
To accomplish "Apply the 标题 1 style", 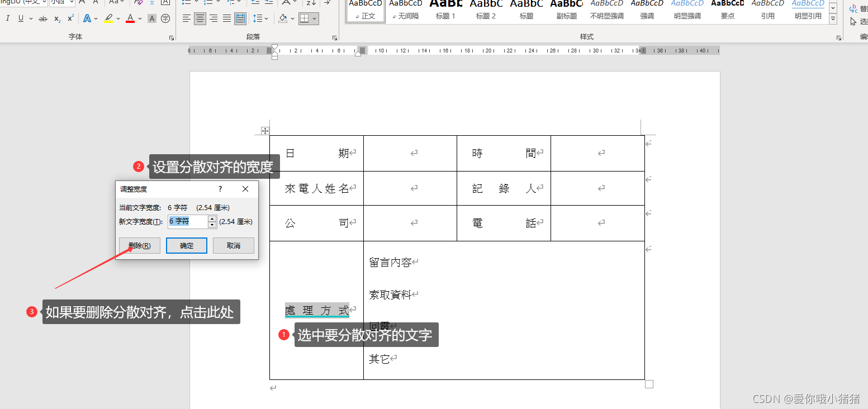I will [445, 11].
